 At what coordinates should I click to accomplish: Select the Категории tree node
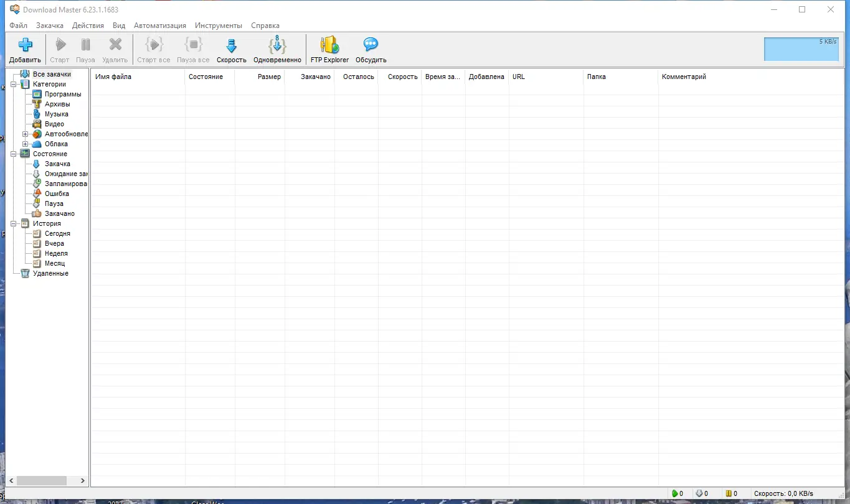click(49, 84)
